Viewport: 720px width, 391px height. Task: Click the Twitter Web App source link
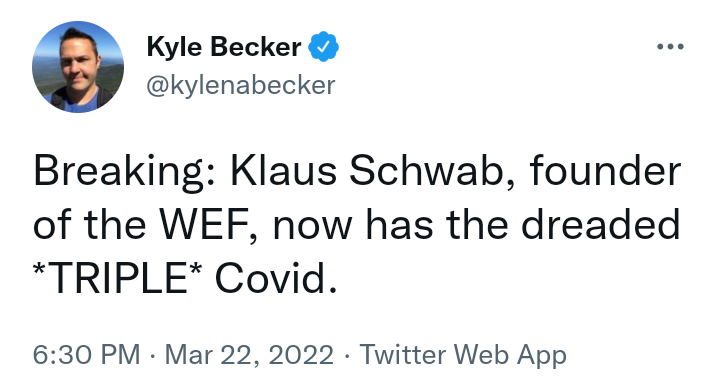463,355
